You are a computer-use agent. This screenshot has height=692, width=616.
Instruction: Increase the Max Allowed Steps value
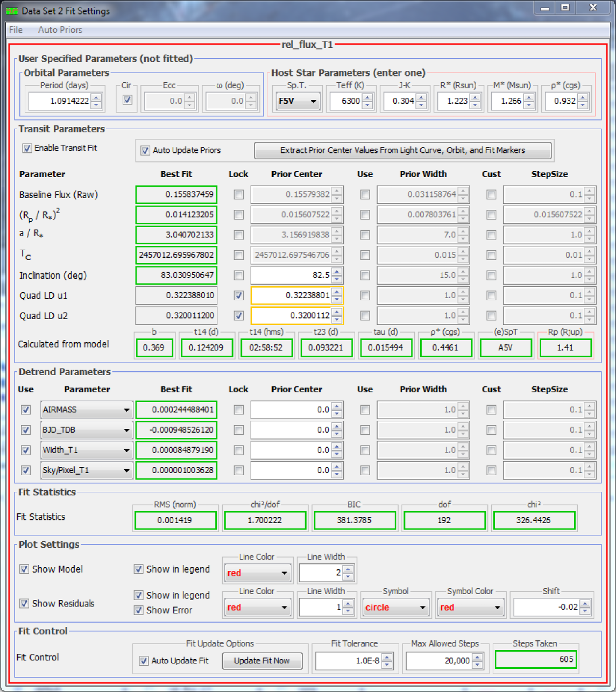477,657
